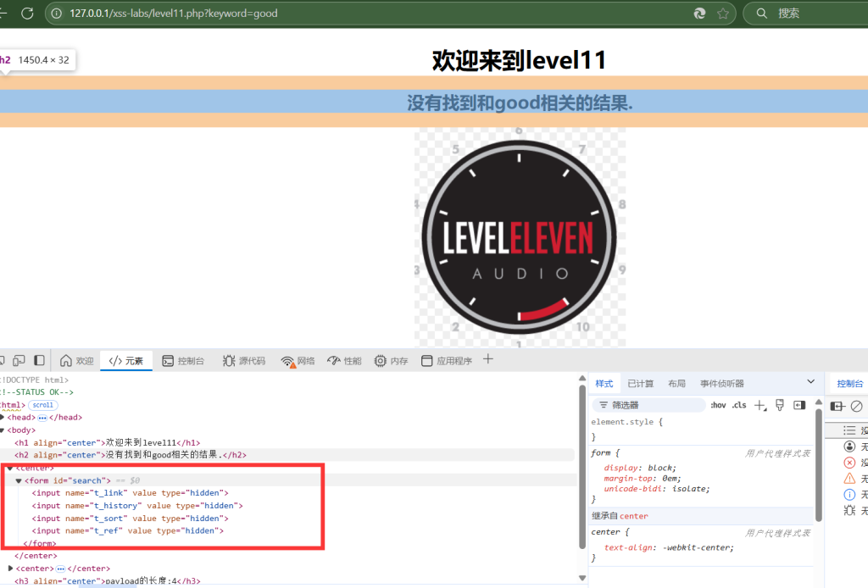Open the Memory (内存) tab
This screenshot has height=588, width=868.
(x=391, y=361)
